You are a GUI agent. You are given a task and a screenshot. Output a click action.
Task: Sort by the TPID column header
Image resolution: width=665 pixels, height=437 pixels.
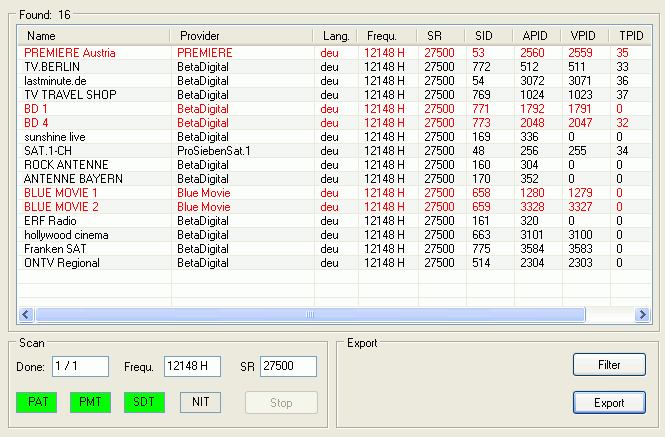[631, 36]
